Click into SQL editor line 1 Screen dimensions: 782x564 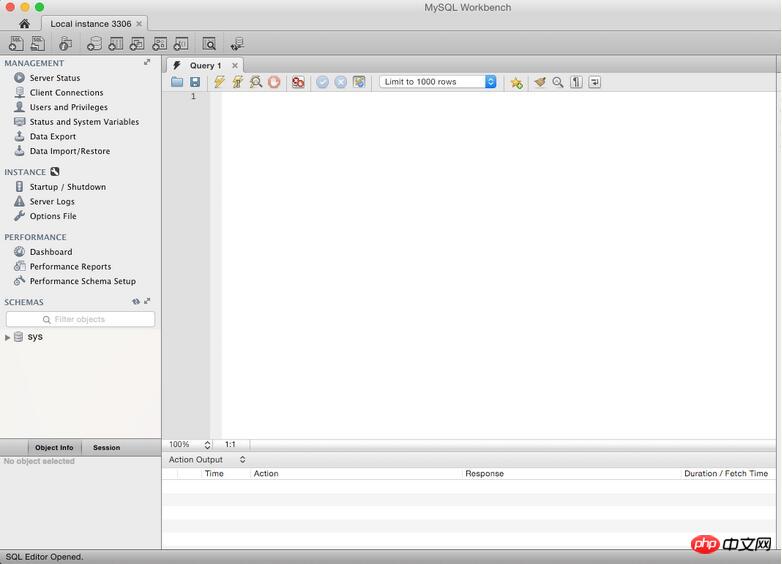coord(498,96)
